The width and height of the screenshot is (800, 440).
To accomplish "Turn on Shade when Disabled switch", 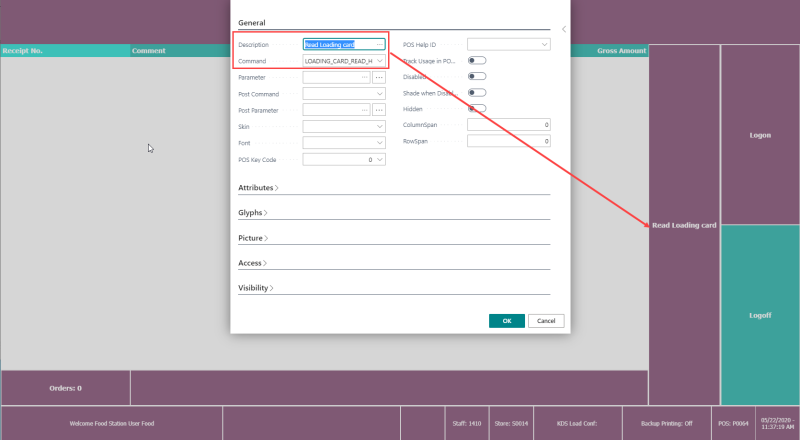I will click(x=477, y=93).
